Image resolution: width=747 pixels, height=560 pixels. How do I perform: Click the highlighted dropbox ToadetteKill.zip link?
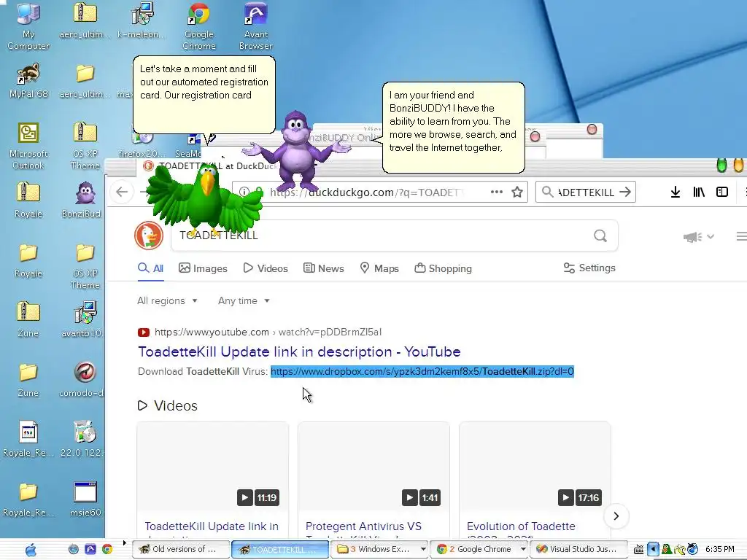422,371
